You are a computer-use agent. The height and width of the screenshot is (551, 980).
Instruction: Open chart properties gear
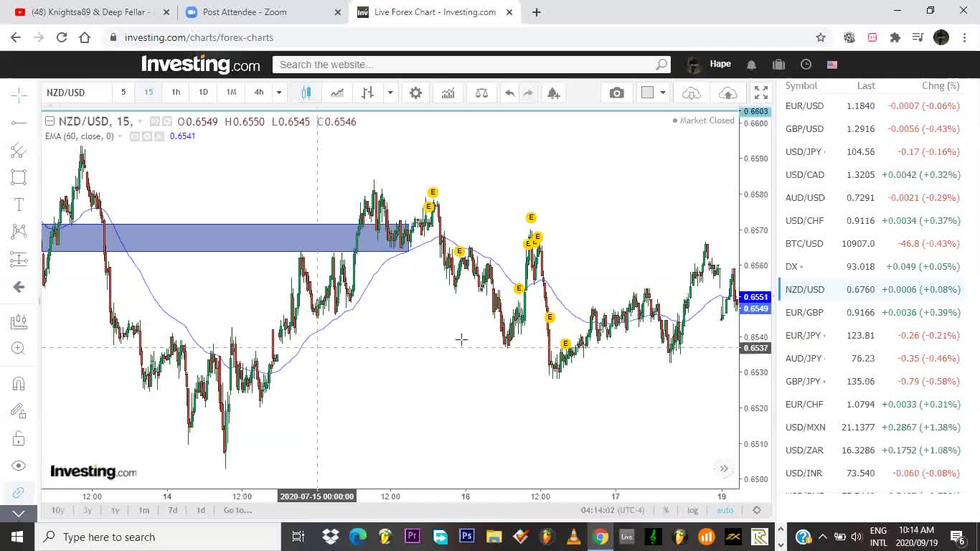click(415, 93)
